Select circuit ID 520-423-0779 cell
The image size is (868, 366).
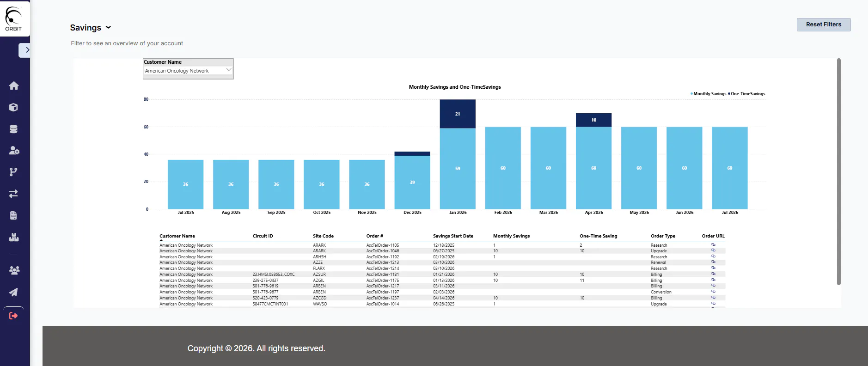click(265, 298)
